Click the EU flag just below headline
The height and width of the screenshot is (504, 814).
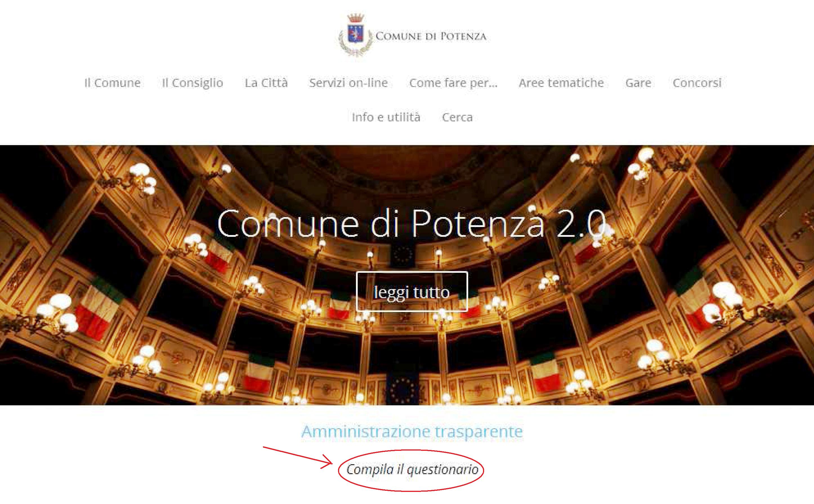(x=403, y=255)
